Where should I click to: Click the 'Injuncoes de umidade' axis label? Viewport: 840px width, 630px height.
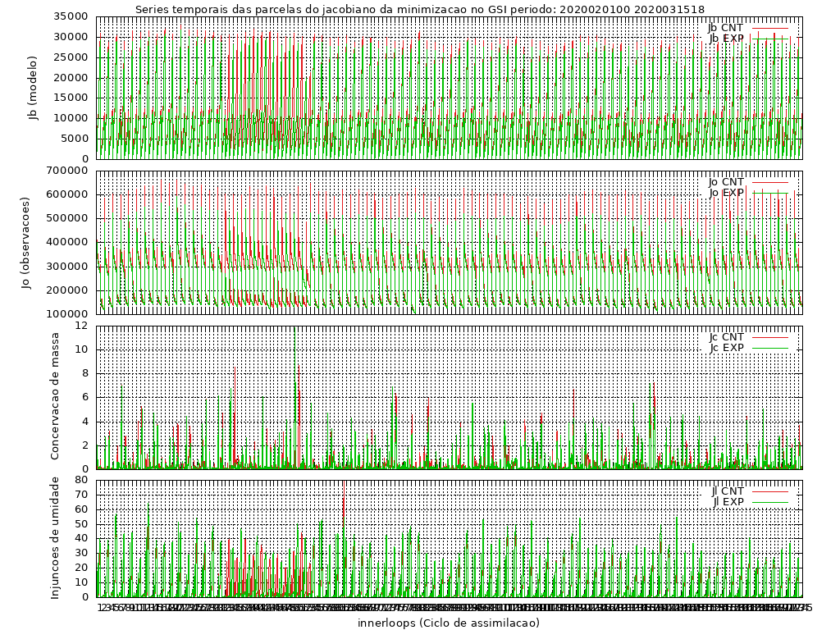(55, 538)
